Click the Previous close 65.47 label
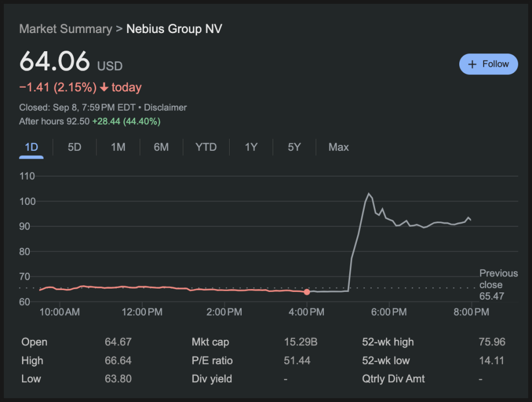Image resolution: width=532 pixels, height=402 pixels. pyautogui.click(x=498, y=285)
